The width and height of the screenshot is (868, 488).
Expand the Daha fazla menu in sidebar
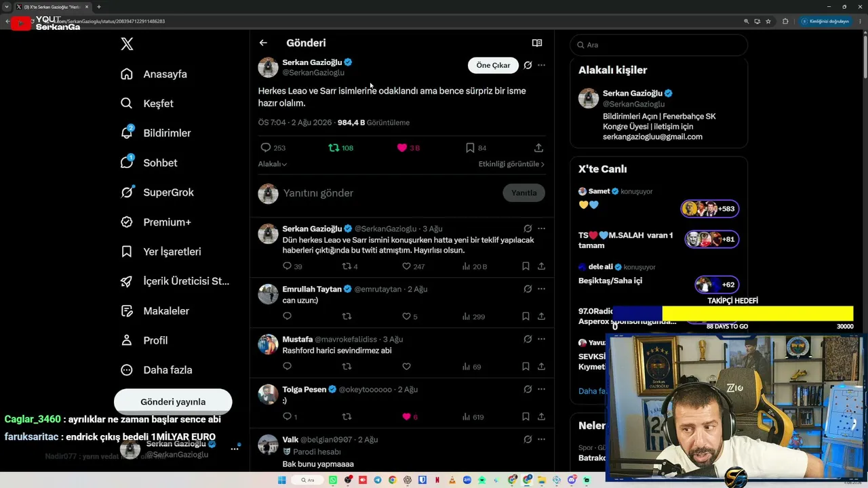157,370
